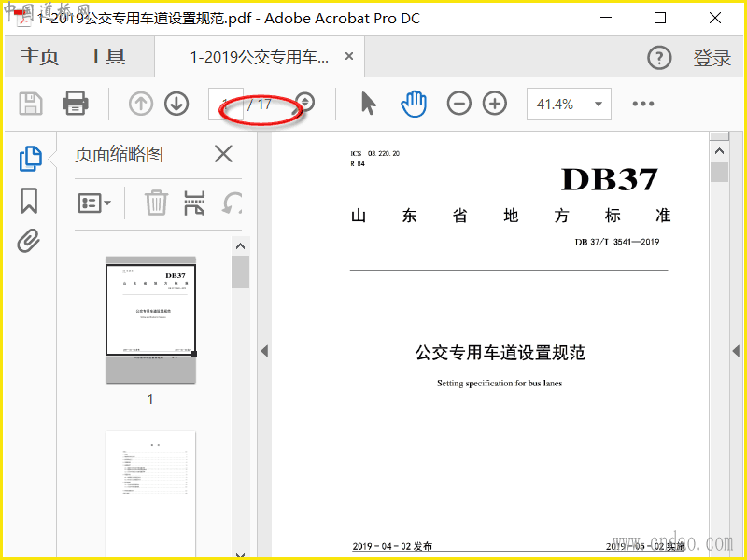Open the attachments paperclip icon
The height and width of the screenshot is (560, 747).
(29, 241)
